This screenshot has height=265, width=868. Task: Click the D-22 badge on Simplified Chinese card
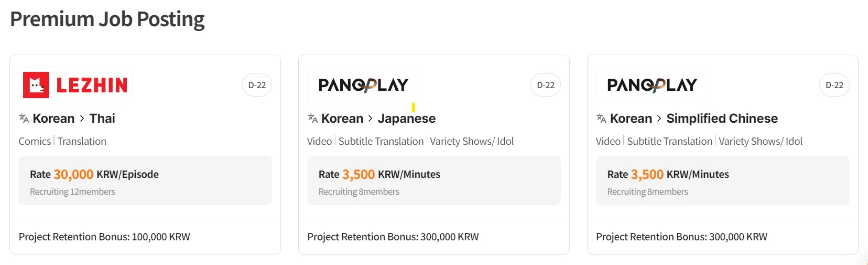pos(834,85)
